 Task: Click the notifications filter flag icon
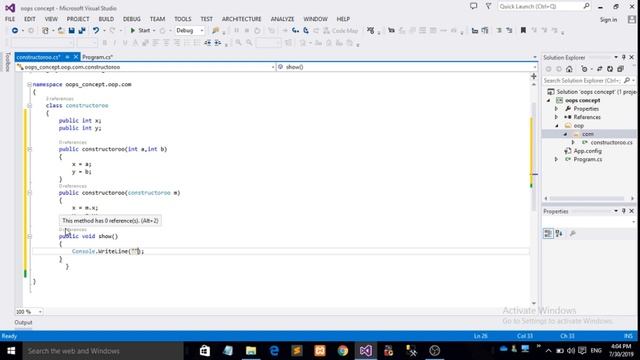pos(489,6)
